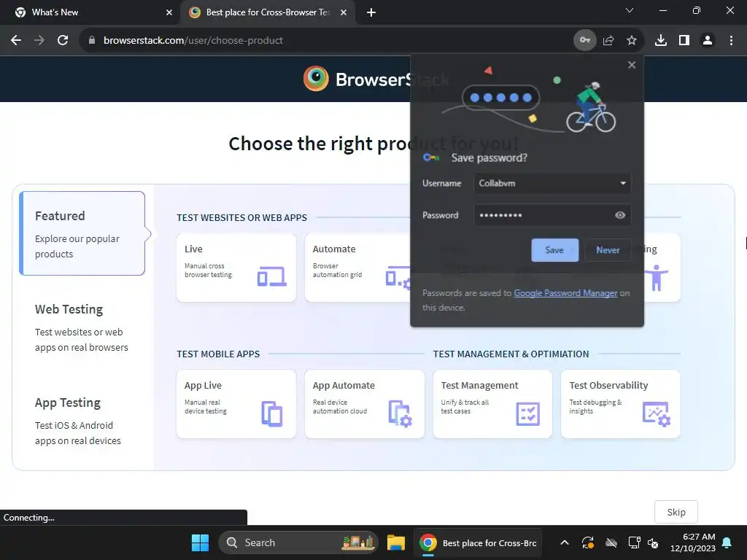Open File Explorer from taskbar
The height and width of the screenshot is (560, 747).
(x=396, y=542)
